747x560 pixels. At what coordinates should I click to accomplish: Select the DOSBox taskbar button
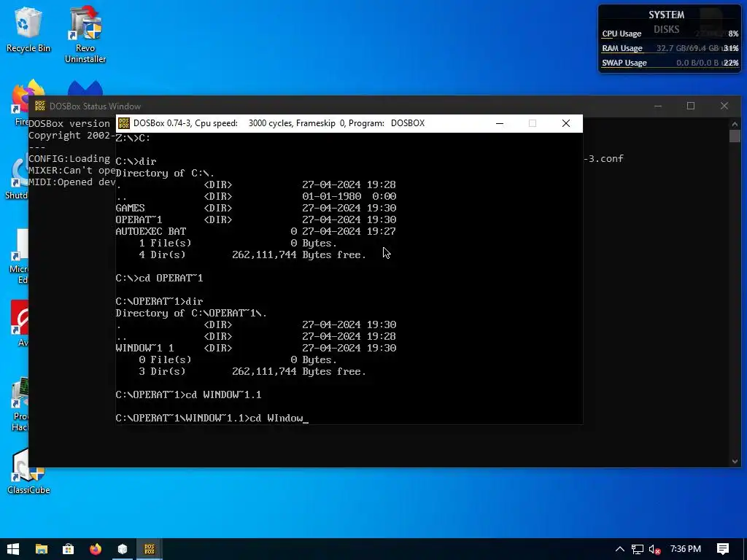pyautogui.click(x=150, y=549)
